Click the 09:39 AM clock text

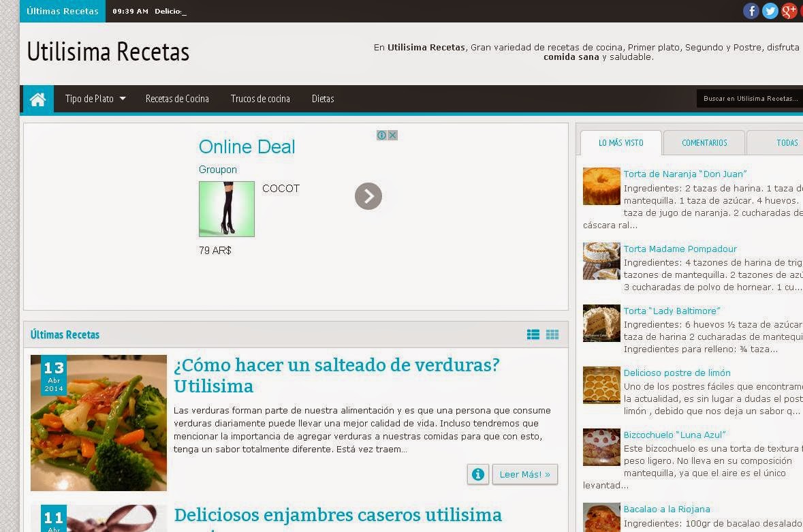(131, 12)
